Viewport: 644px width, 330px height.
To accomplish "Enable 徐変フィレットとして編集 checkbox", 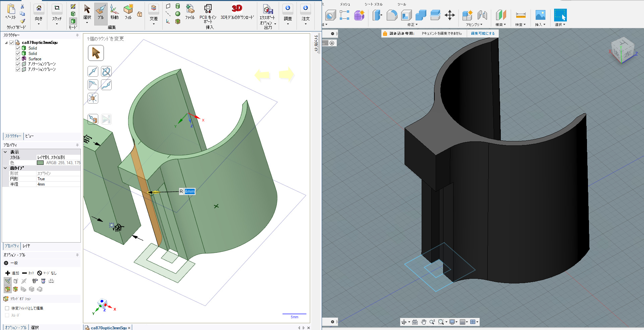I will pyautogui.click(x=7, y=308).
